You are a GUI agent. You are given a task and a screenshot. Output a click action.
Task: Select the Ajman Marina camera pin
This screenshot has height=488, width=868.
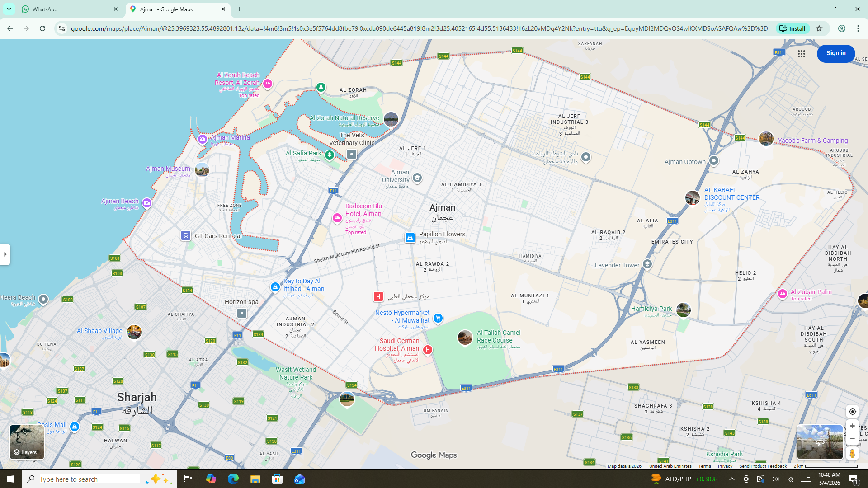coord(202,139)
